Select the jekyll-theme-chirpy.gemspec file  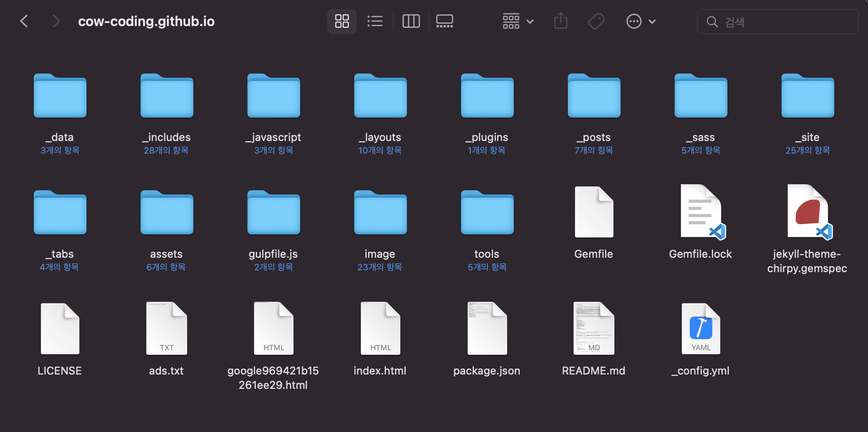click(x=807, y=212)
